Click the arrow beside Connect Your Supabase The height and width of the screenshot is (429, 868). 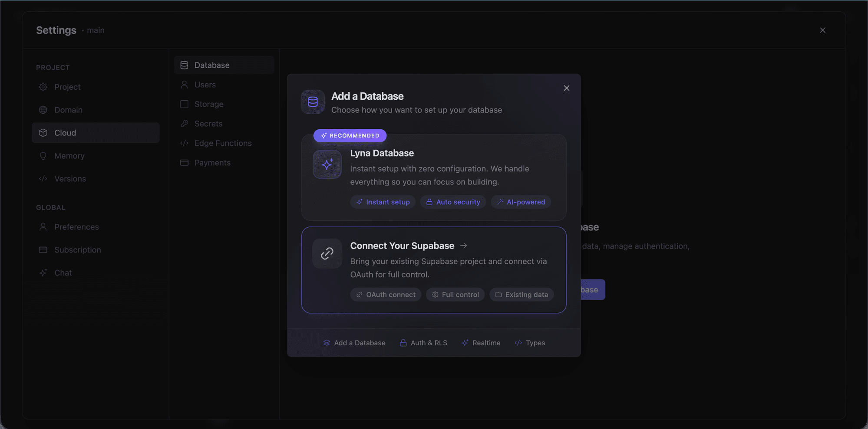464,246
